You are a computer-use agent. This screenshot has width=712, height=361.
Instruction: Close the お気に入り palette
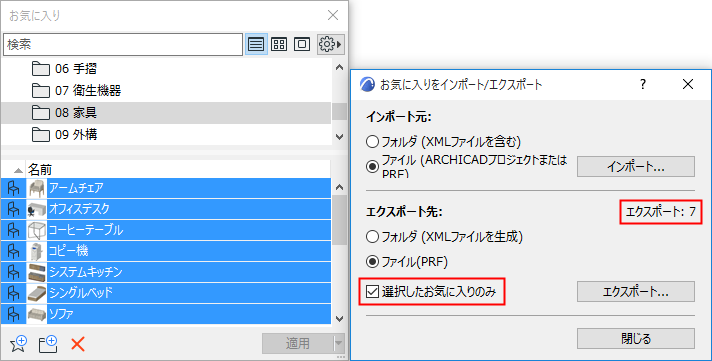click(x=333, y=15)
